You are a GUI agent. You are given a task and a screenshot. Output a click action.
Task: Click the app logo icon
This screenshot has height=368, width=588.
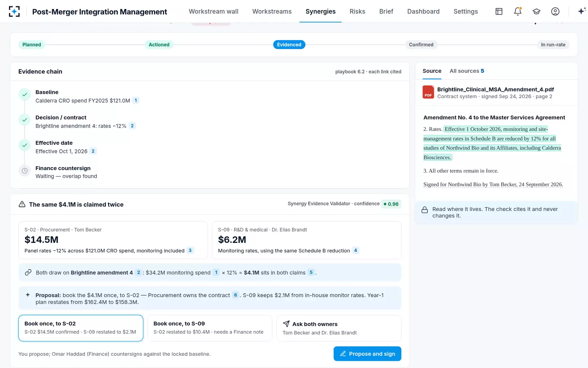click(14, 11)
